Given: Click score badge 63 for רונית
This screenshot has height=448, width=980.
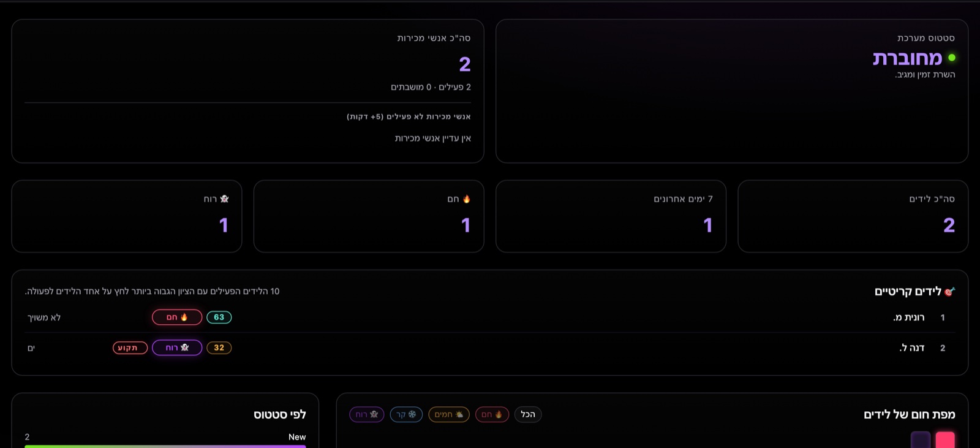Looking at the screenshot, I should (219, 317).
